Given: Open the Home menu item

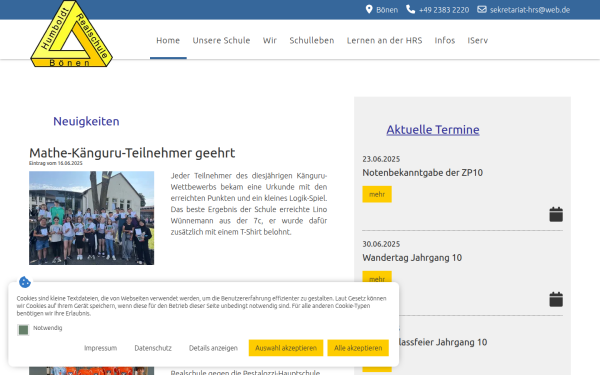Looking at the screenshot, I should [168, 40].
